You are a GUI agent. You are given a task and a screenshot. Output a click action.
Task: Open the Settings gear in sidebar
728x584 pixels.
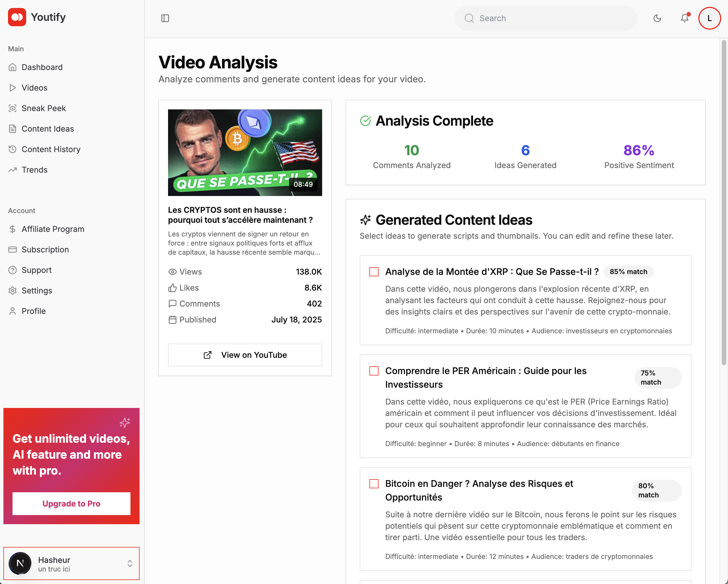point(13,291)
